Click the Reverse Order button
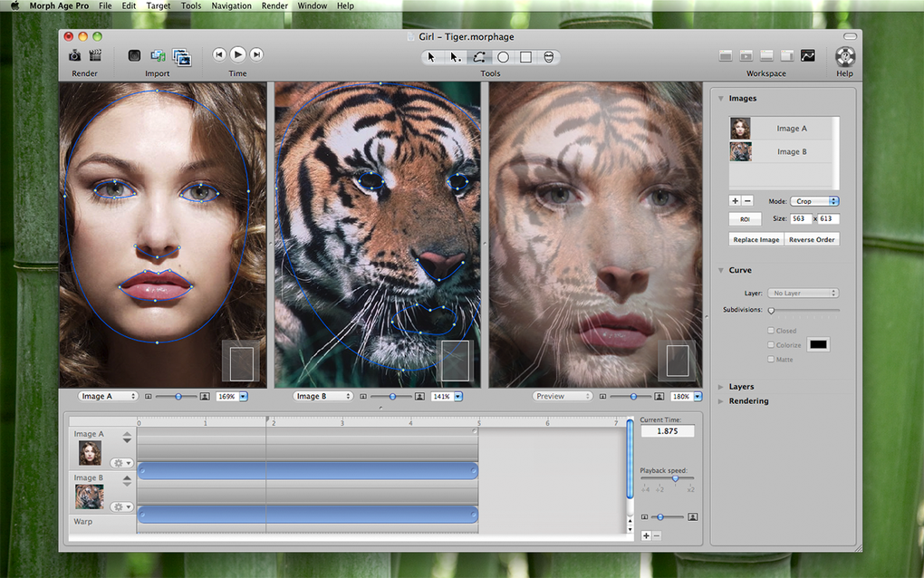Screen dimensions: 924x578 coord(812,240)
